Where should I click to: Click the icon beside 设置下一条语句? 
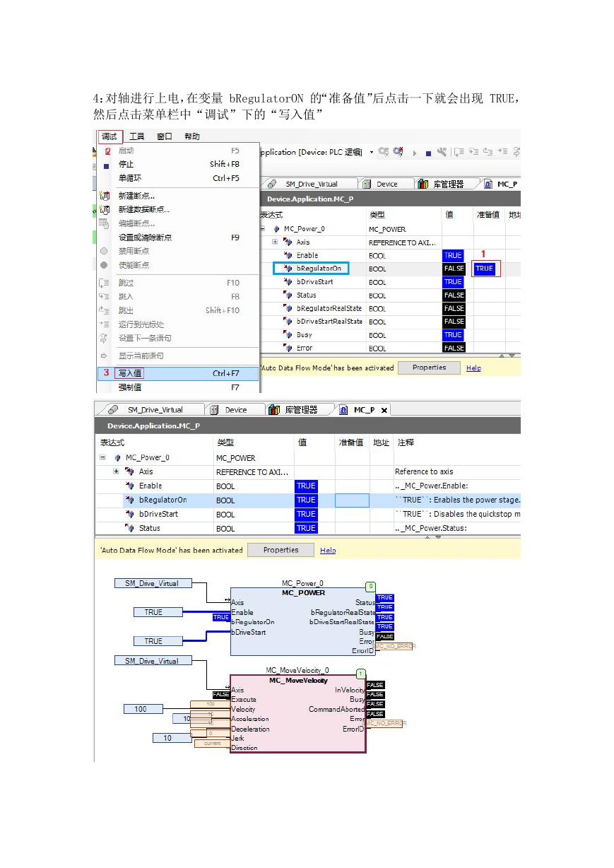105,338
